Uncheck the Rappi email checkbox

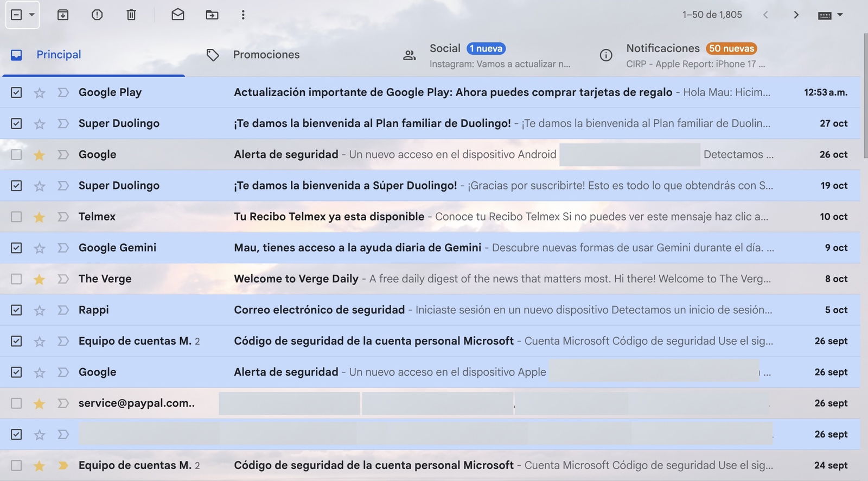[16, 310]
